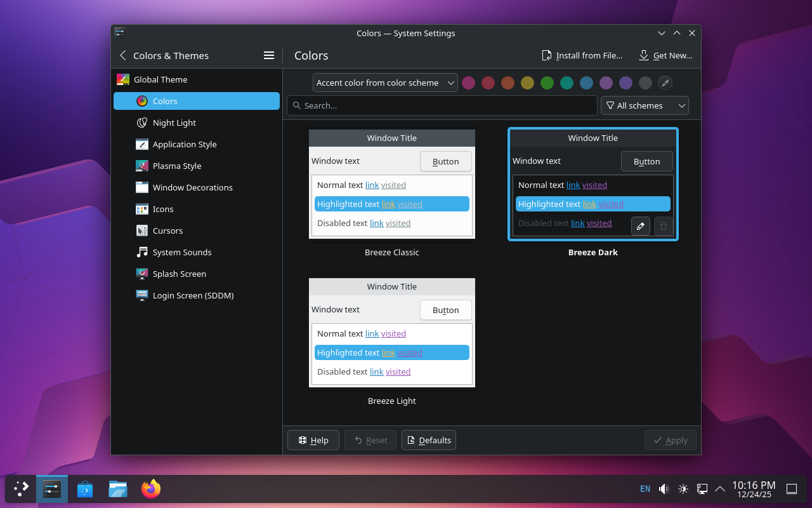Go back using the Colors & Themes arrow
Viewport: 812px width, 508px height.
(123, 55)
